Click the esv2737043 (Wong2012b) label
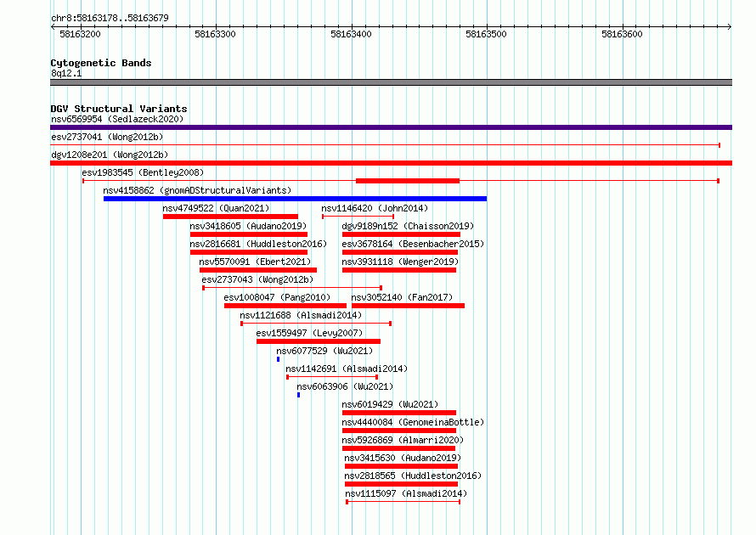756x535 pixels. (257, 279)
